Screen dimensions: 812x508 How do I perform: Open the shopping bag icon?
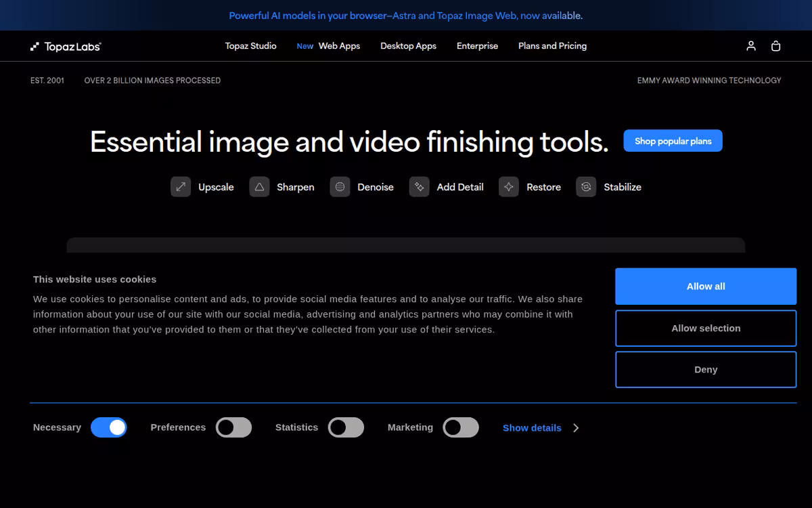point(776,46)
